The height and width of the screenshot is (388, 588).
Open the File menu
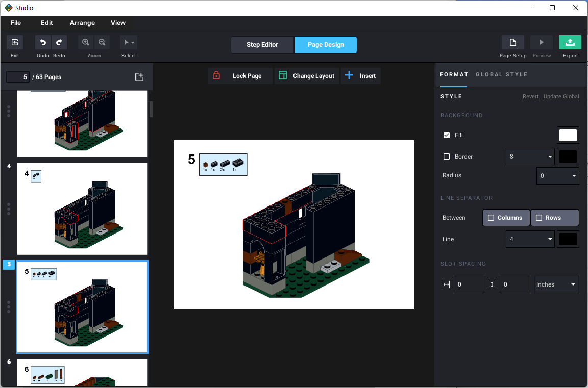pos(16,23)
